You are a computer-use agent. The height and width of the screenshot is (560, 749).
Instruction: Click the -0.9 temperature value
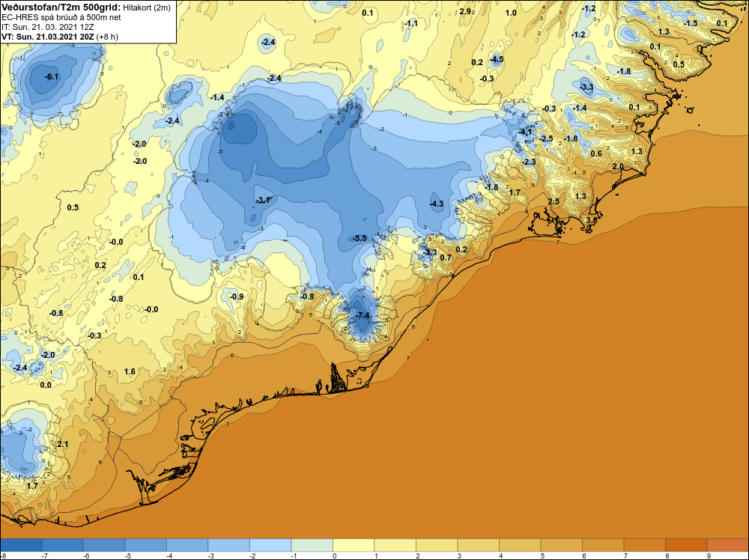coord(236,296)
